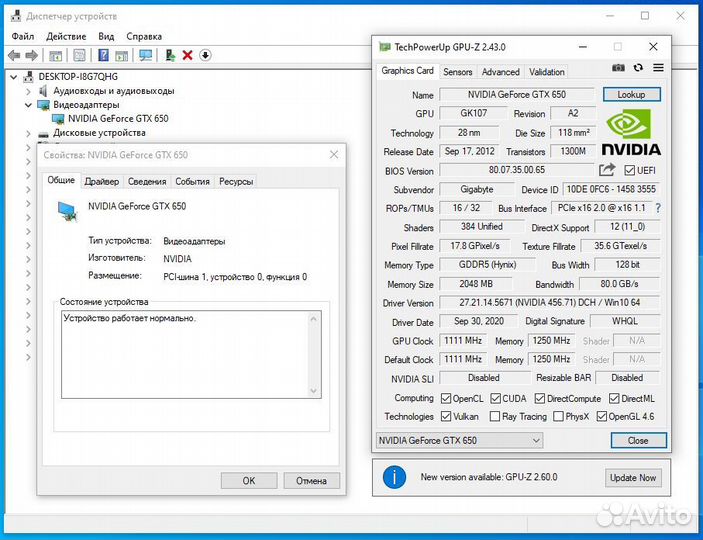
Task: Select the Graphics Card tab in GPU-Z
Action: [x=408, y=71]
